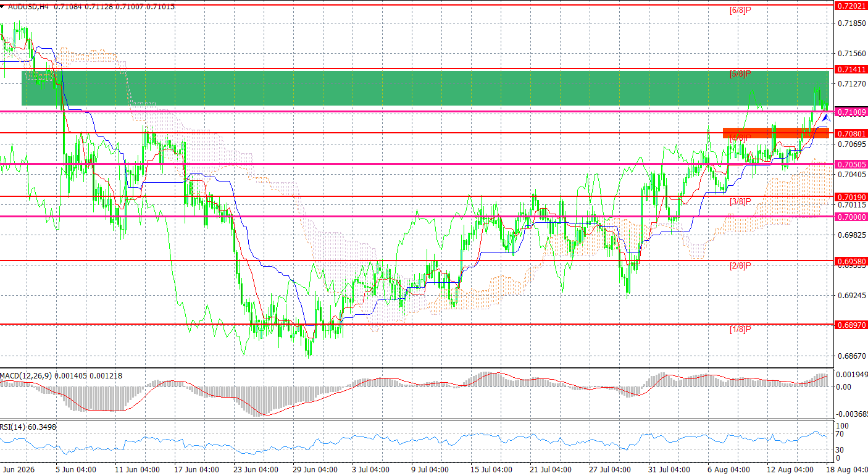The height and width of the screenshot is (476, 868).
Task: Click the 9 Jul 04:00 time label
Action: pos(432,470)
